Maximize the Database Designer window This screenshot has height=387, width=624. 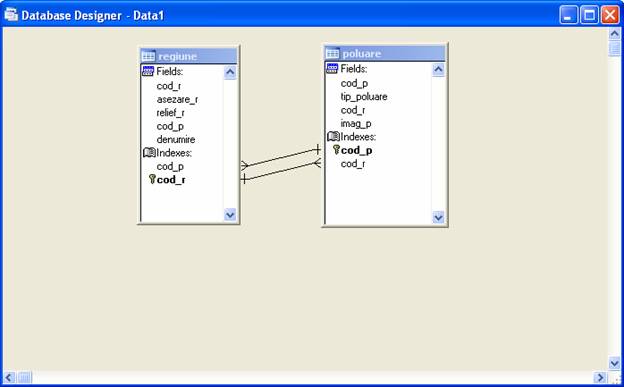tap(589, 16)
